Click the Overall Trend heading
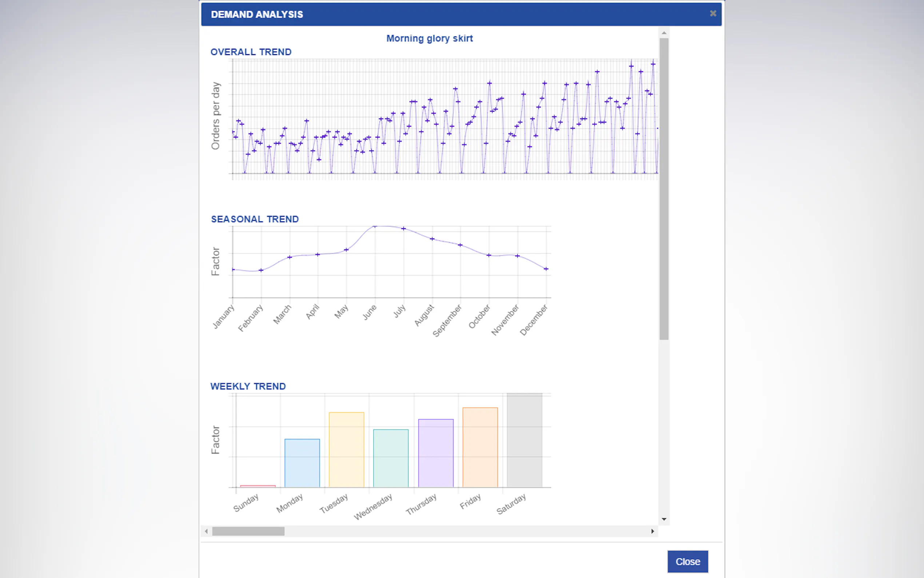The width and height of the screenshot is (924, 578). pos(251,52)
